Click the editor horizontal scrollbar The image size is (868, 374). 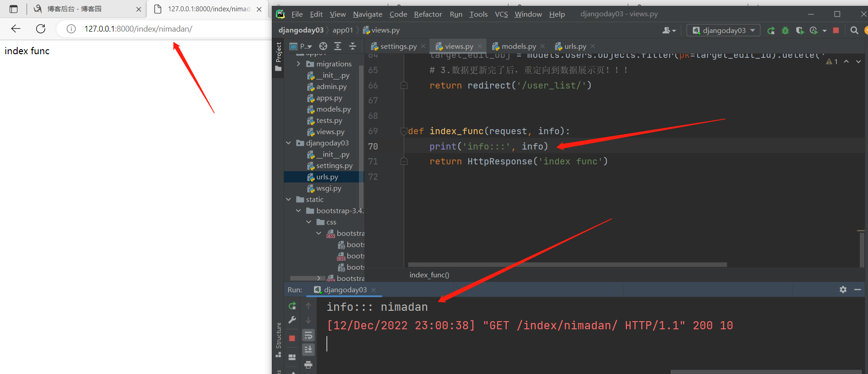coord(567,265)
